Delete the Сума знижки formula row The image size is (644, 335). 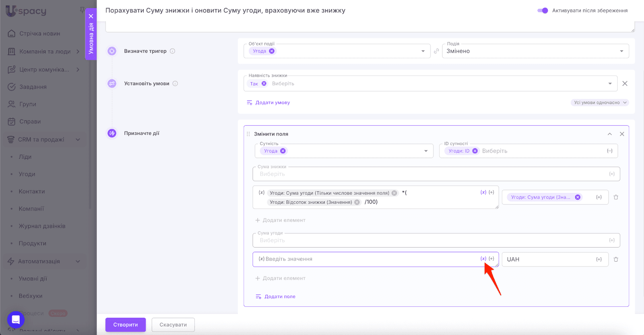point(615,197)
